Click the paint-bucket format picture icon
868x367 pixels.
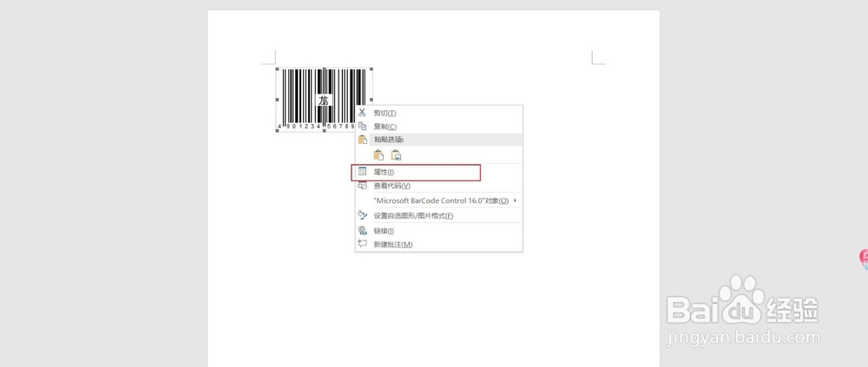(362, 215)
